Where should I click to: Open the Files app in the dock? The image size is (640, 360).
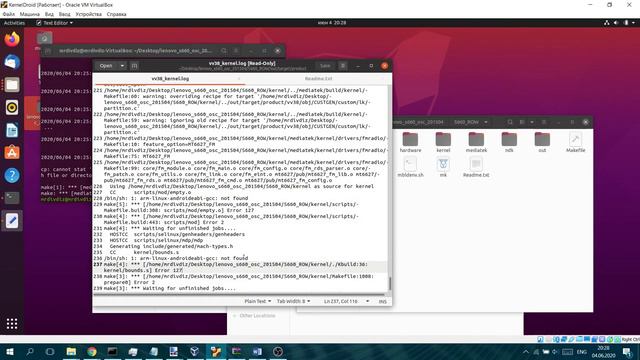[12, 85]
